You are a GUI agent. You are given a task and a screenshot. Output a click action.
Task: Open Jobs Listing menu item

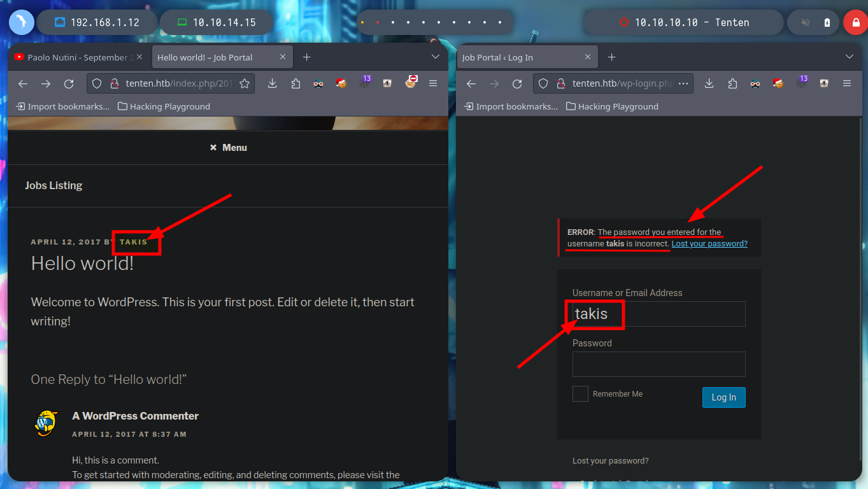tap(53, 185)
